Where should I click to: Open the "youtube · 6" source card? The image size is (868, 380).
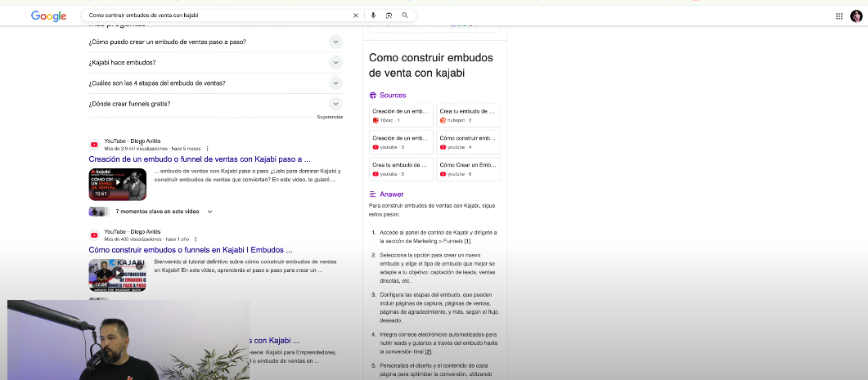[468, 169]
